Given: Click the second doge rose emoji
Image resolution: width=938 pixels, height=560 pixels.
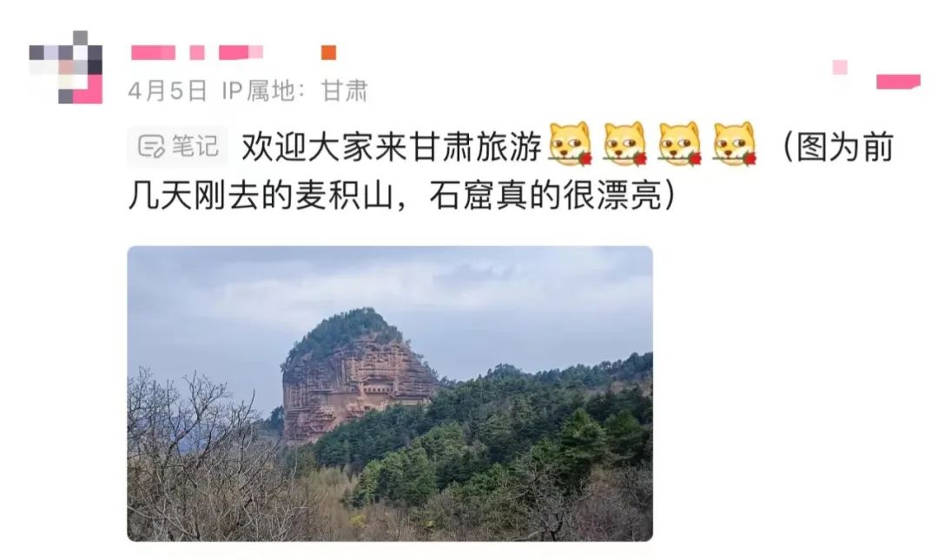Looking at the screenshot, I should [625, 143].
